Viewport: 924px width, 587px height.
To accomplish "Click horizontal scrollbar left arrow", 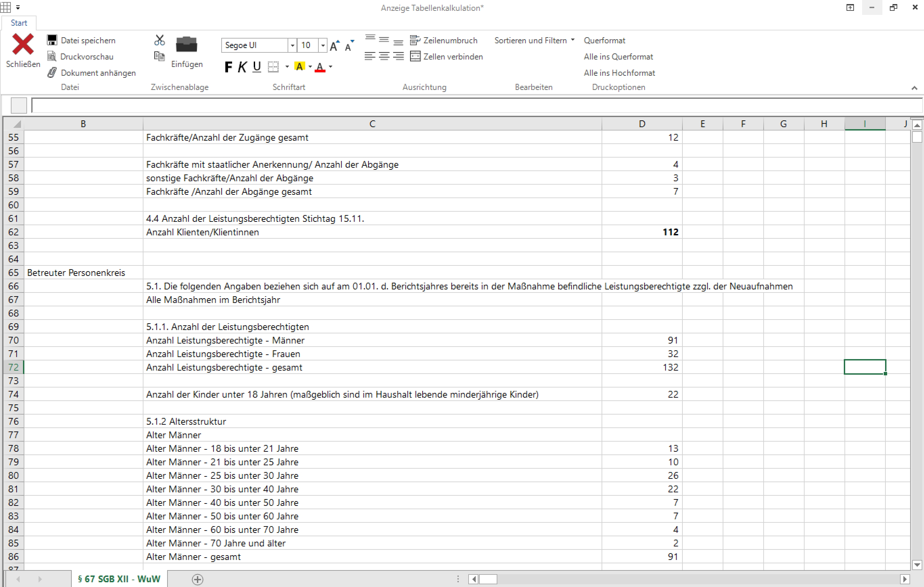I will tap(474, 579).
